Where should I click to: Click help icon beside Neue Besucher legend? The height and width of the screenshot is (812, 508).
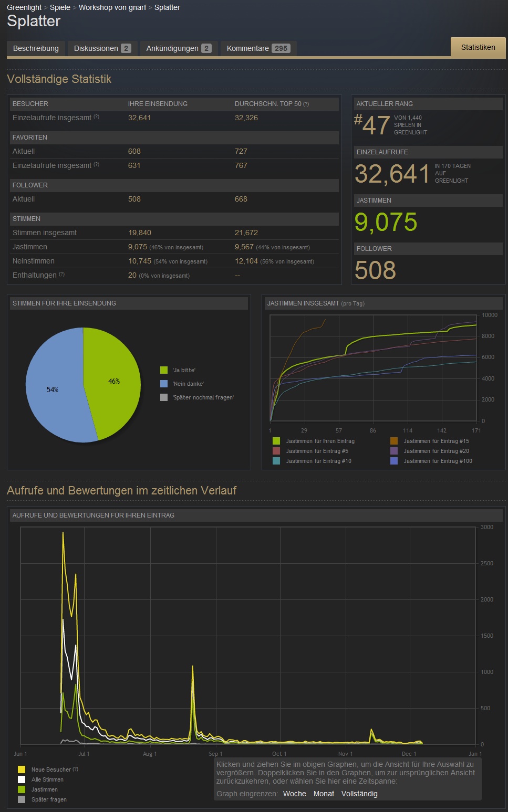[76, 769]
